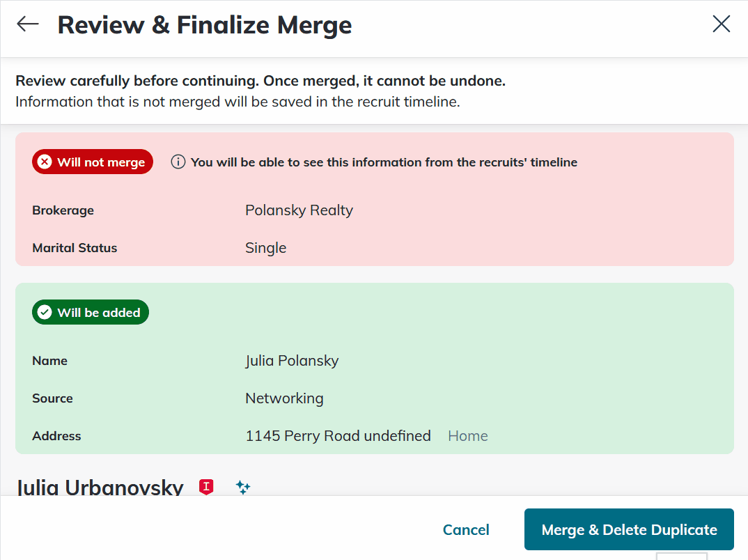Image resolution: width=748 pixels, height=560 pixels.
Task: Click Cancel to abort the merge
Action: click(465, 529)
